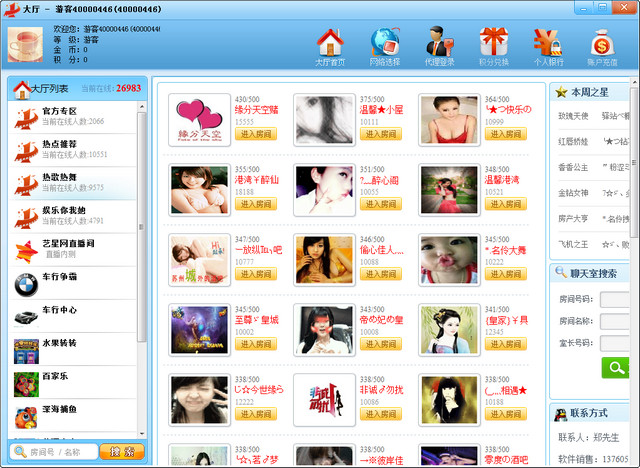Select 官方专区 in hall list
Viewport: 640px width, 468px height.
73,117
